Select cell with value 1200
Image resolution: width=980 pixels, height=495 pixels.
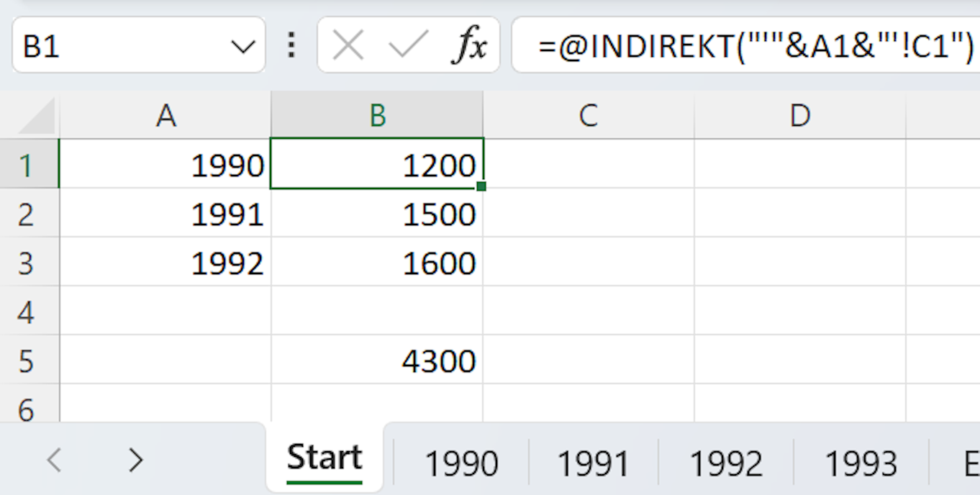(x=377, y=165)
